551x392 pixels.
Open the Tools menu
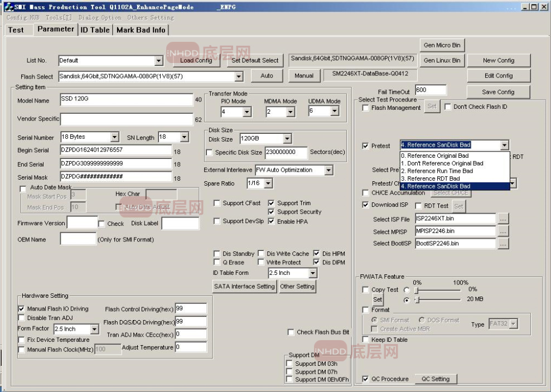click(59, 17)
